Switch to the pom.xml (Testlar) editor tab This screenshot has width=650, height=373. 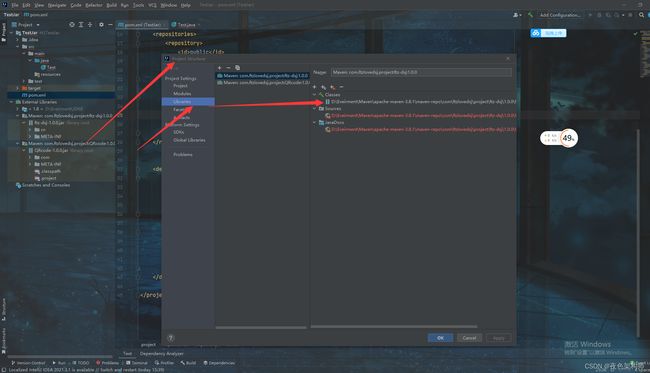pos(142,25)
